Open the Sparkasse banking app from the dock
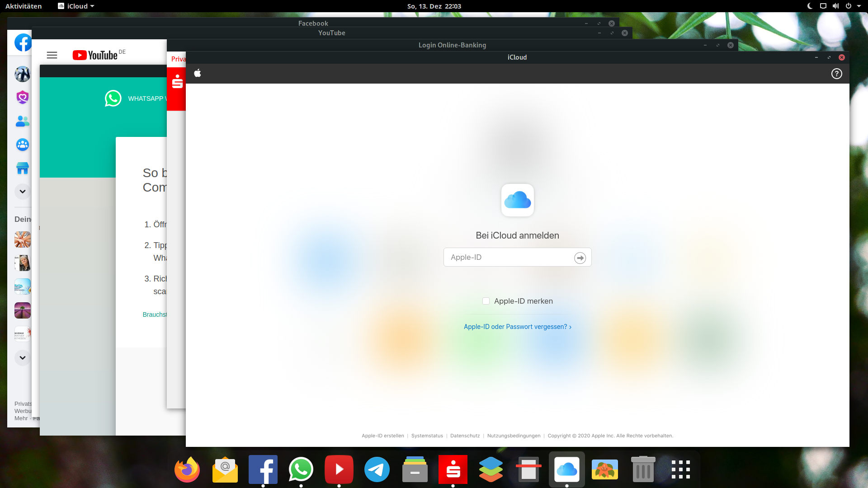868x488 pixels. tap(453, 469)
